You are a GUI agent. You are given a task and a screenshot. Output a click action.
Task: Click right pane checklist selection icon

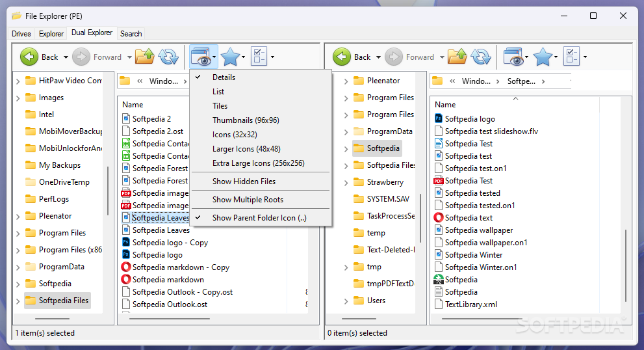click(x=572, y=57)
